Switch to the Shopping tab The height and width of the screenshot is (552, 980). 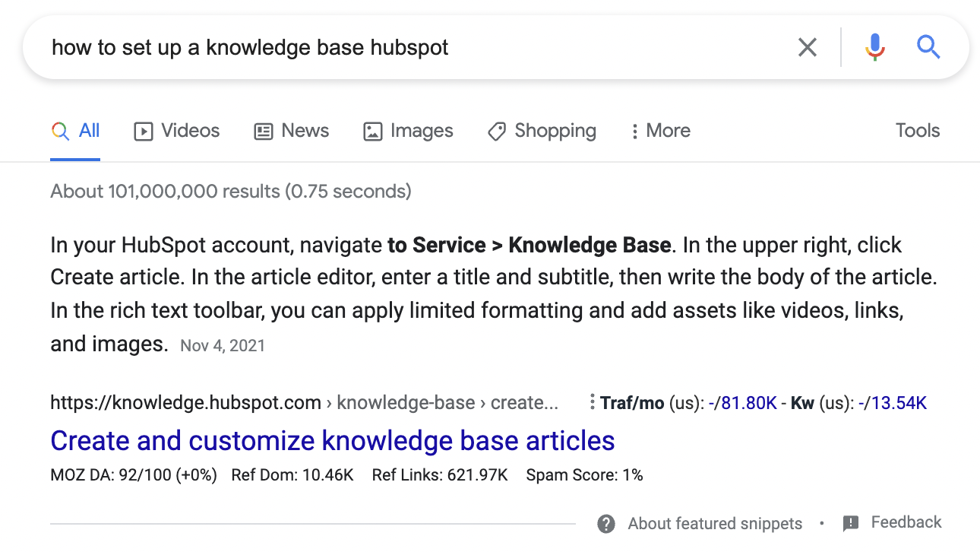click(x=542, y=131)
